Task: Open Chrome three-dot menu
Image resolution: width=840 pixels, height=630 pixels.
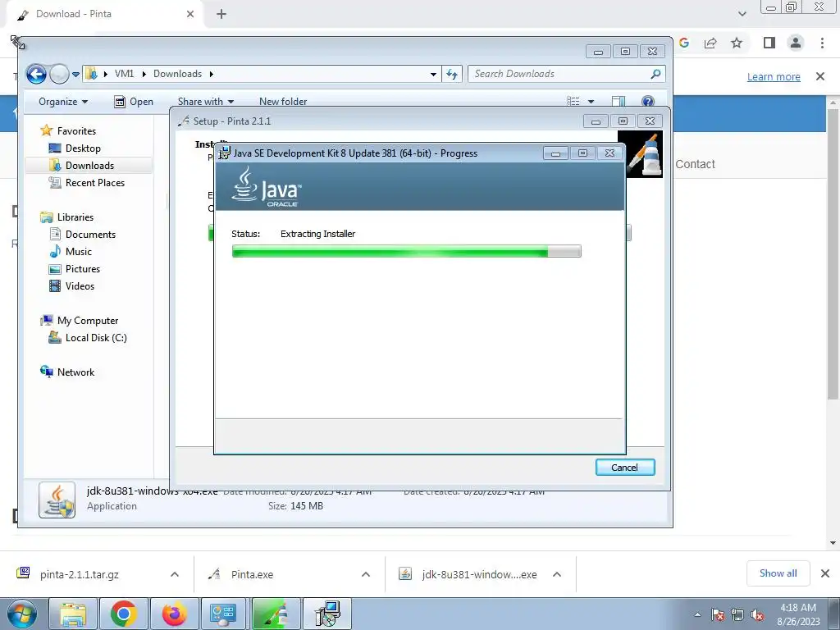Action: click(822, 43)
